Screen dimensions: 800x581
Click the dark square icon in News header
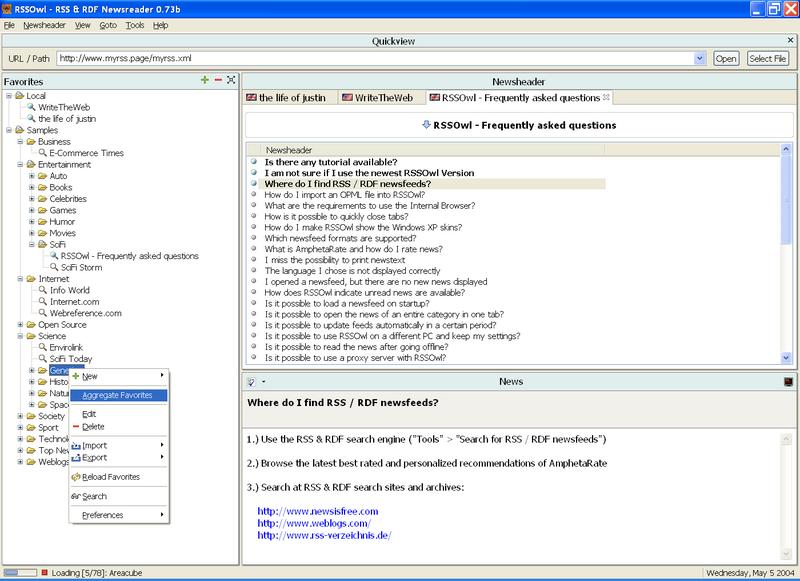788,382
